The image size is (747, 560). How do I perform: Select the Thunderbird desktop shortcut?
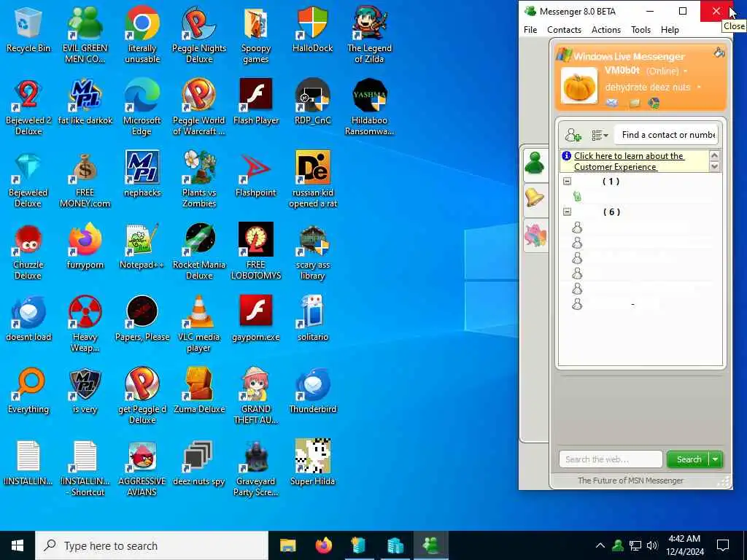pyautogui.click(x=312, y=391)
